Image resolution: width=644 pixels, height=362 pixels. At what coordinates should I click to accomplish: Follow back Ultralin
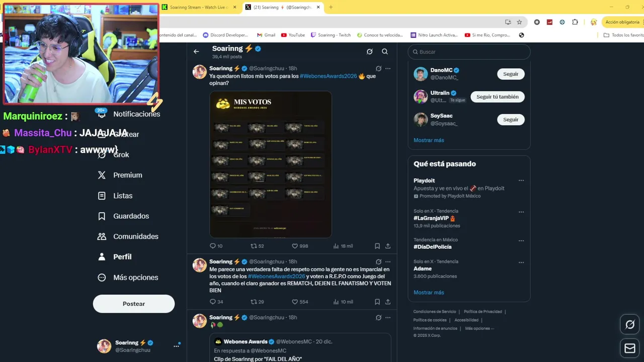point(498,97)
